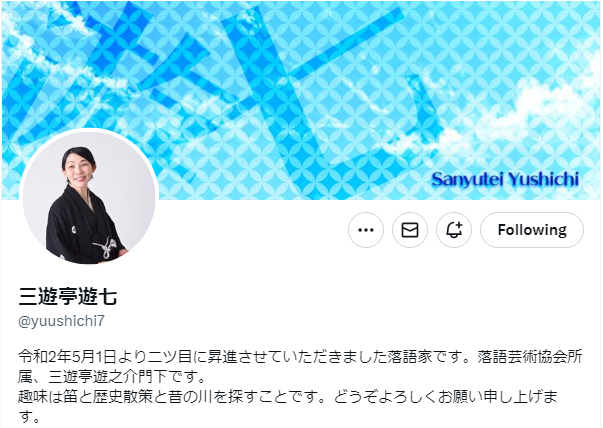Turn on notifications with the bell icon
This screenshot has width=603, height=428.
(454, 230)
